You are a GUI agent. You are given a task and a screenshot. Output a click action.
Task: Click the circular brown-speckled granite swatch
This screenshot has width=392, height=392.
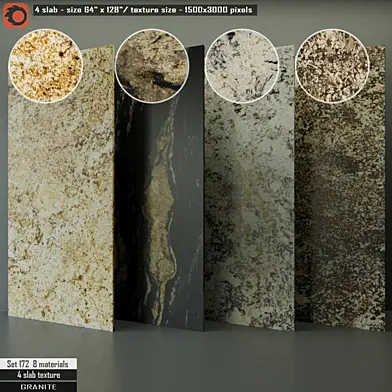[333, 66]
